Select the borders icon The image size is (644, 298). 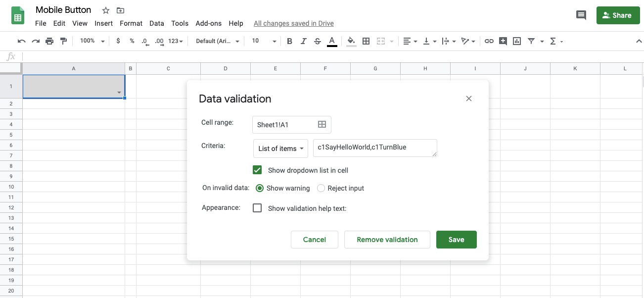(366, 41)
